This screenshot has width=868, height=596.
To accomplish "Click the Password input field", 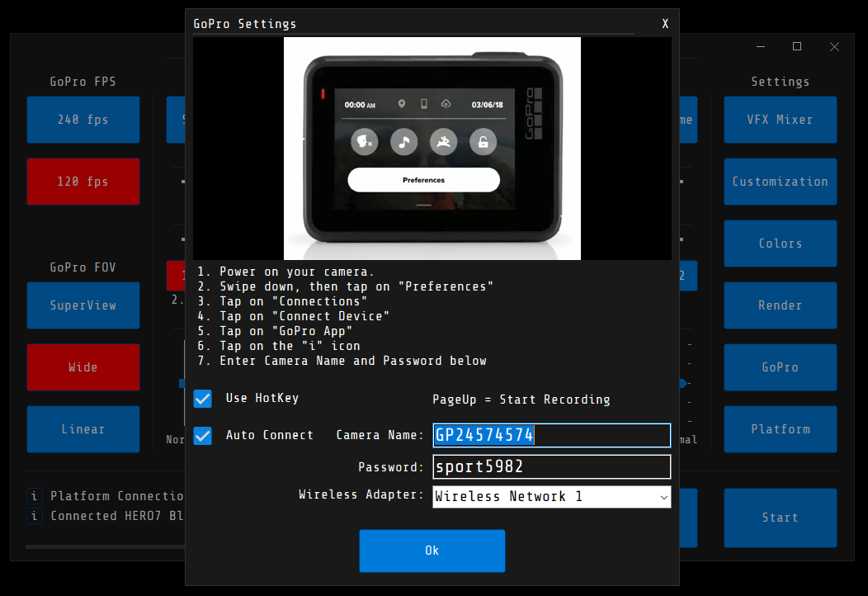I will tap(551, 467).
